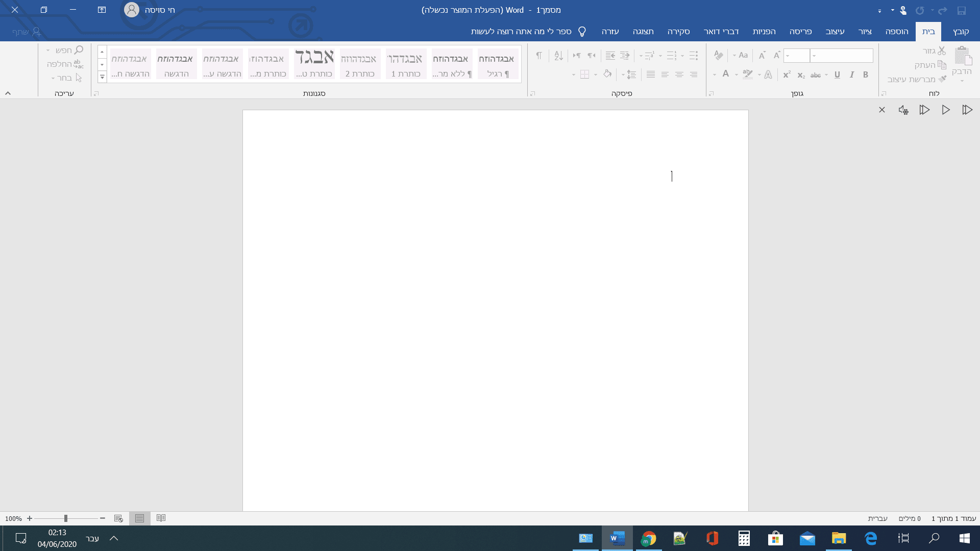
Task: Click the zoom slider handle
Action: coord(66,518)
